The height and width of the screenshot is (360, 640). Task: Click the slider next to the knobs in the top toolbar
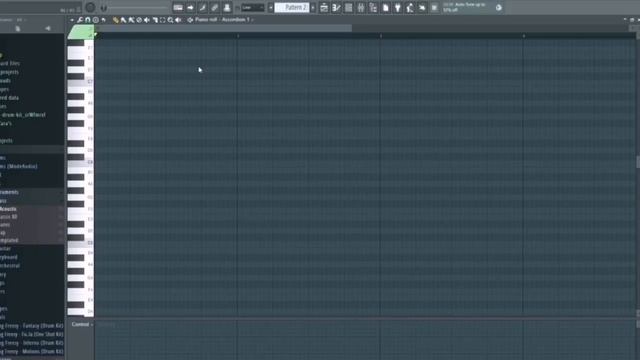(139, 7)
